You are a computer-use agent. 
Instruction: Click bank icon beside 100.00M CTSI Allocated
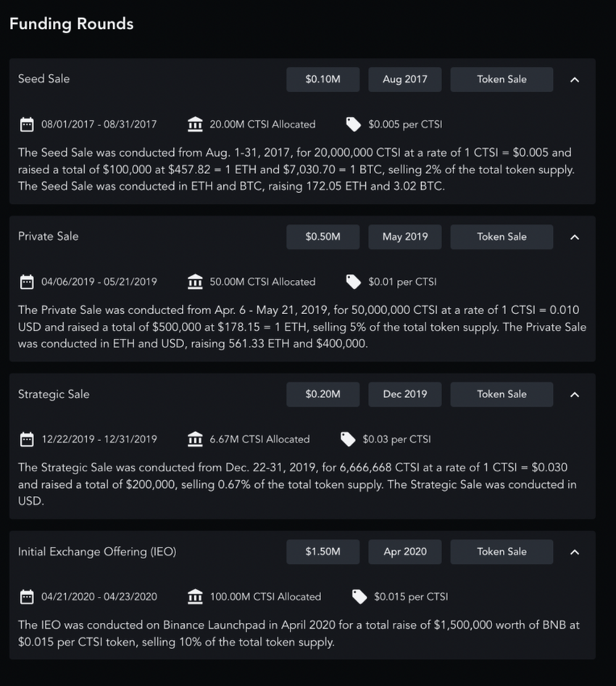click(195, 597)
